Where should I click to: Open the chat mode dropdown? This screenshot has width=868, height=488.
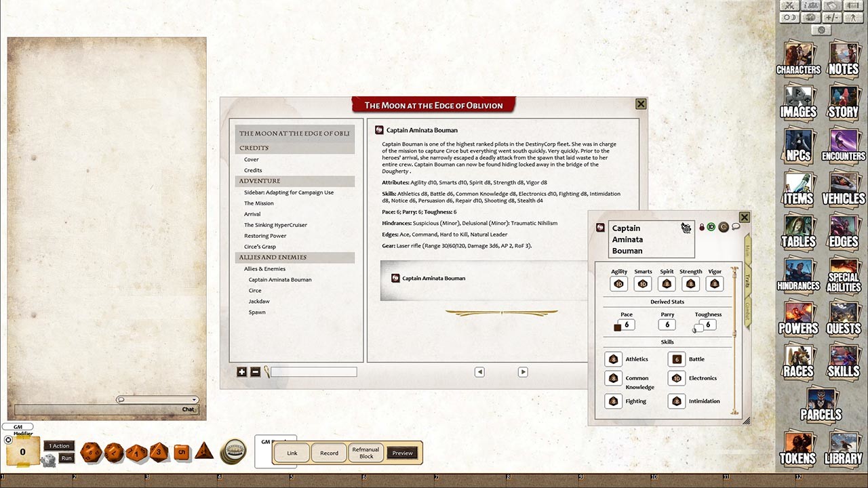pos(157,400)
